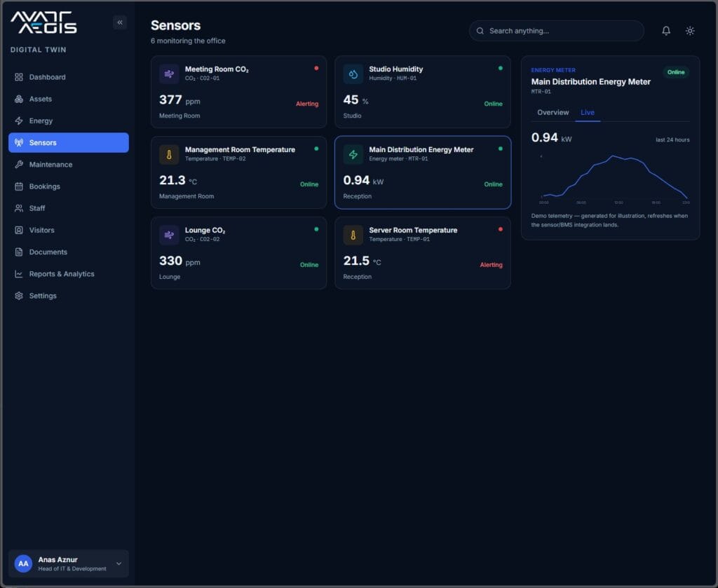Click the Alerting status on Server Room card
The image size is (718, 588).
[491, 265]
